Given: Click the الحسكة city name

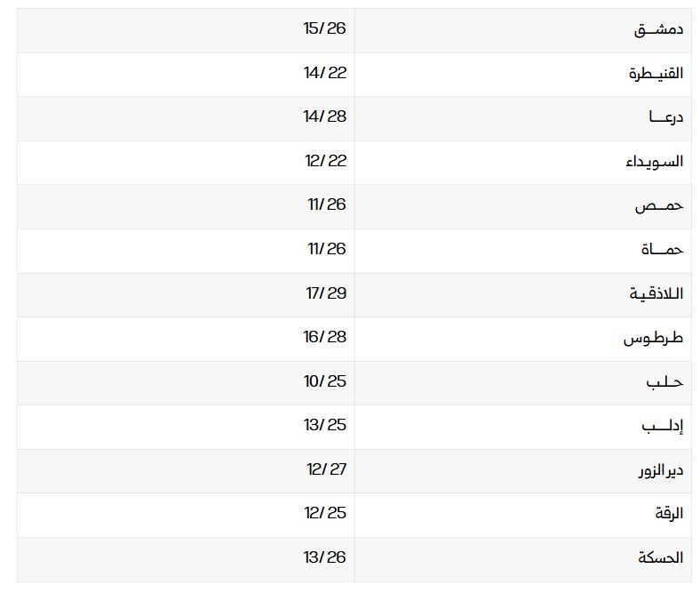Looking at the screenshot, I should click(x=660, y=558).
